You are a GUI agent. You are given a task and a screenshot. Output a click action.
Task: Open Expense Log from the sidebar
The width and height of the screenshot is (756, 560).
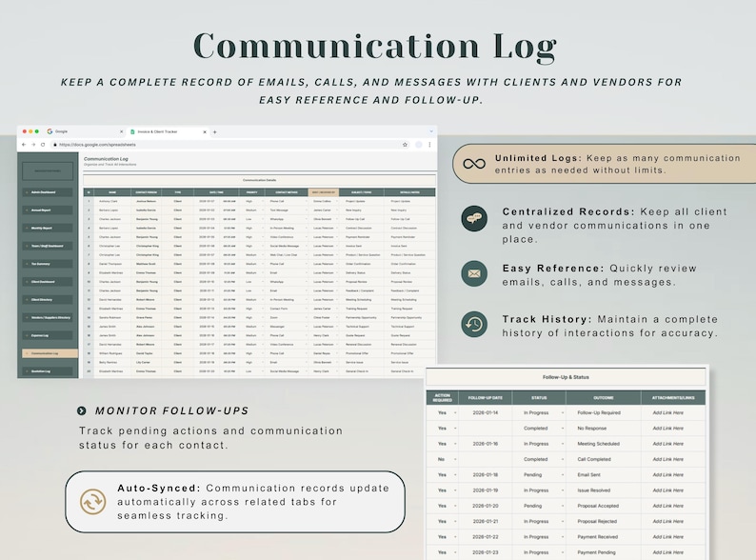coord(48,335)
